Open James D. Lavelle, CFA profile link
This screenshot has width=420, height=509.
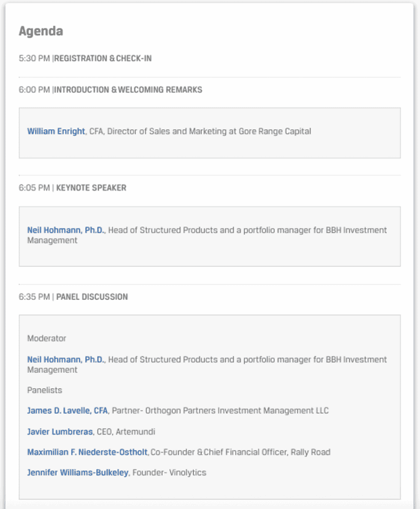pyautogui.click(x=68, y=411)
